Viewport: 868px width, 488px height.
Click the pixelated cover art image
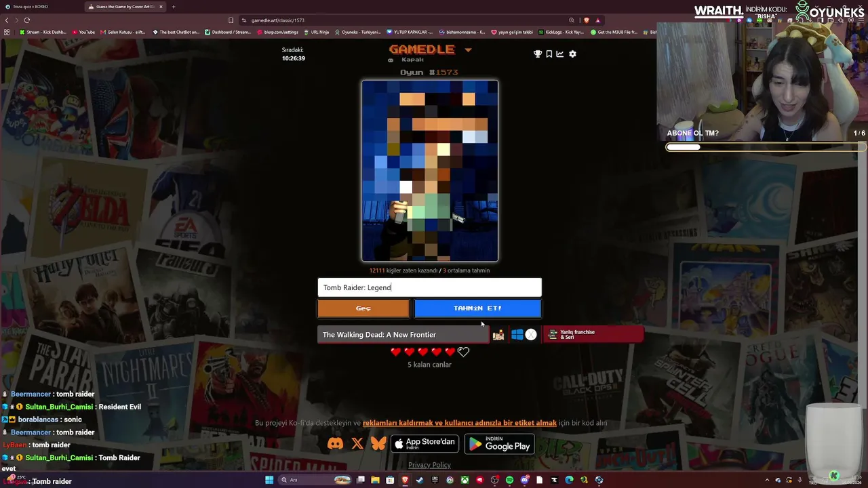(x=430, y=171)
